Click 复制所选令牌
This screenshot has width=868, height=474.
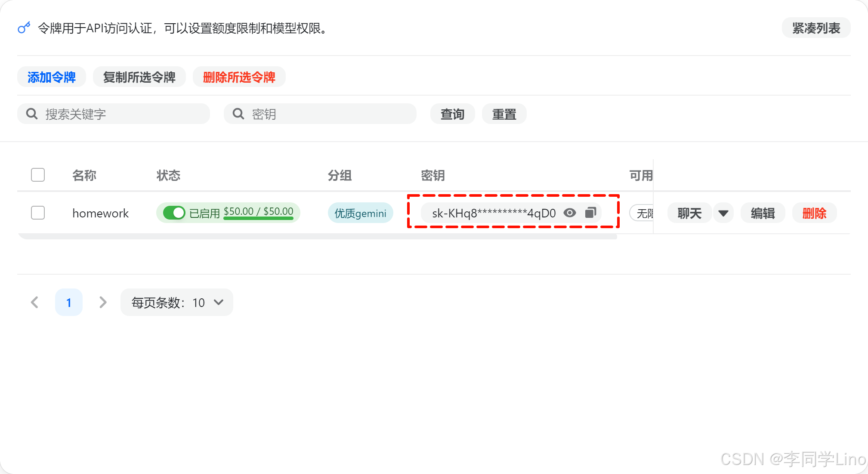139,77
